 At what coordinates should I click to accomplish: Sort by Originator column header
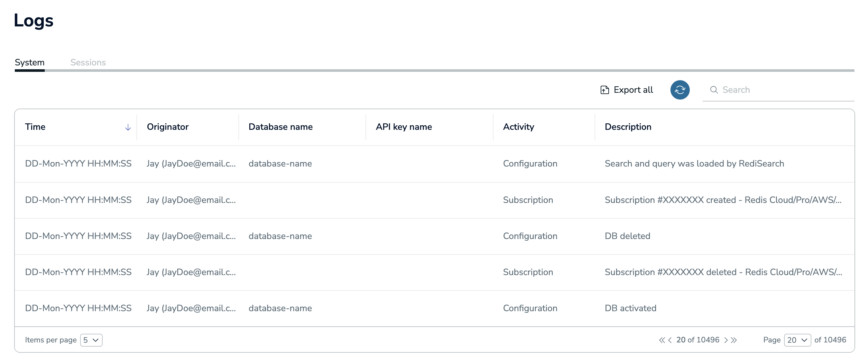tap(168, 127)
